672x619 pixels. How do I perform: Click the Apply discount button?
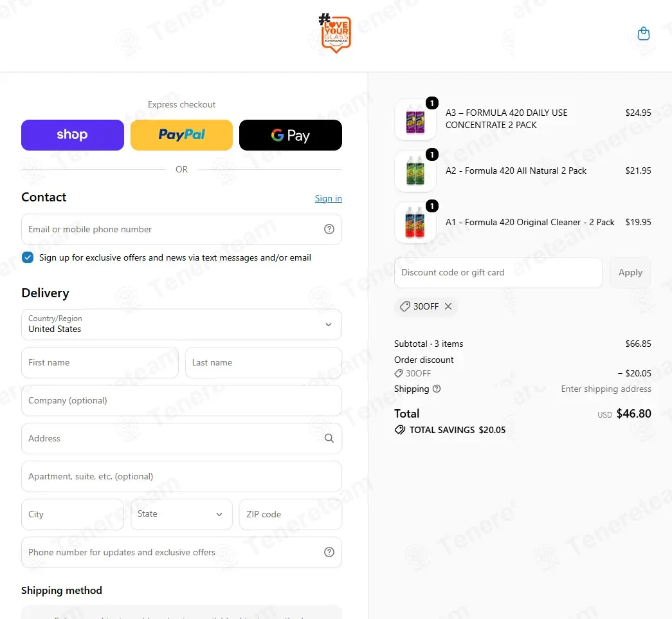(x=630, y=272)
